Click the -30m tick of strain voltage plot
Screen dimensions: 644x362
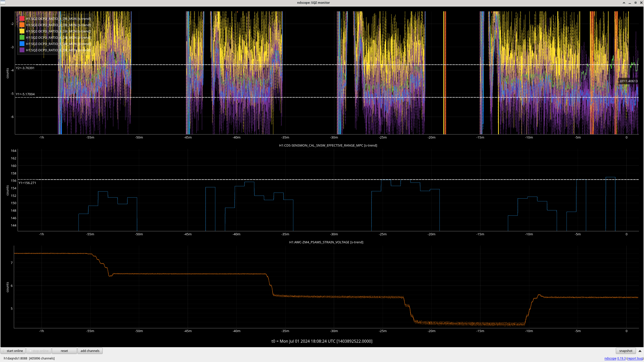(334, 331)
